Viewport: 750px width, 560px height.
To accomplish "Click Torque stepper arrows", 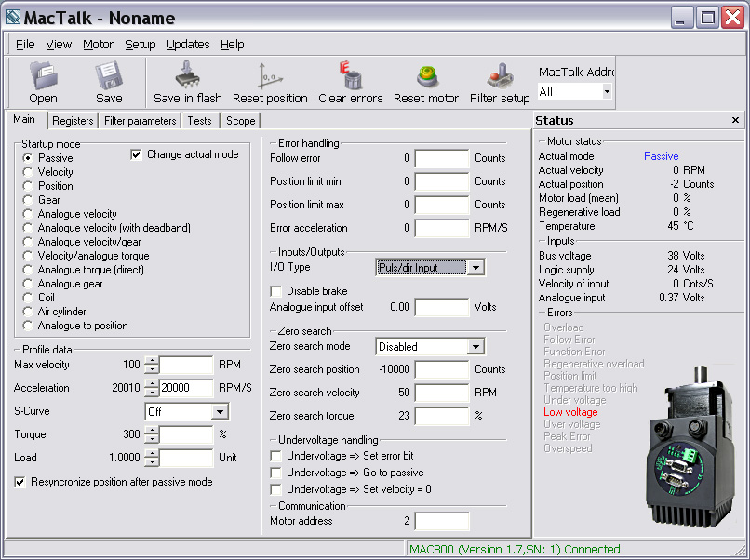I will (151, 434).
